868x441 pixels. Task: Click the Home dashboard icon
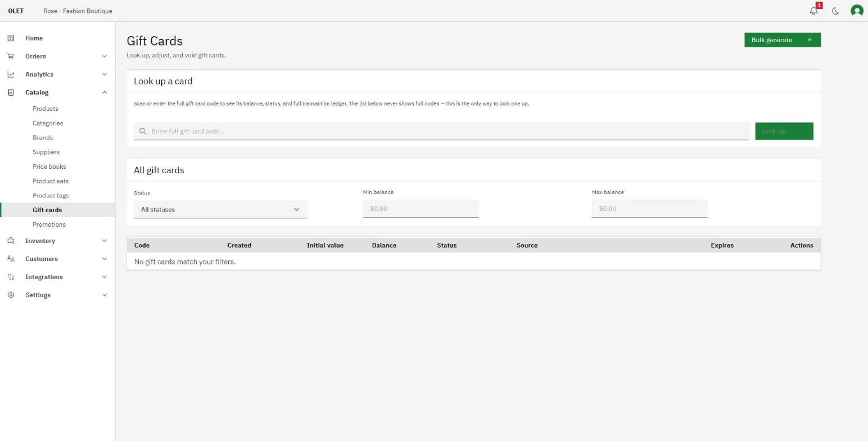[11, 38]
